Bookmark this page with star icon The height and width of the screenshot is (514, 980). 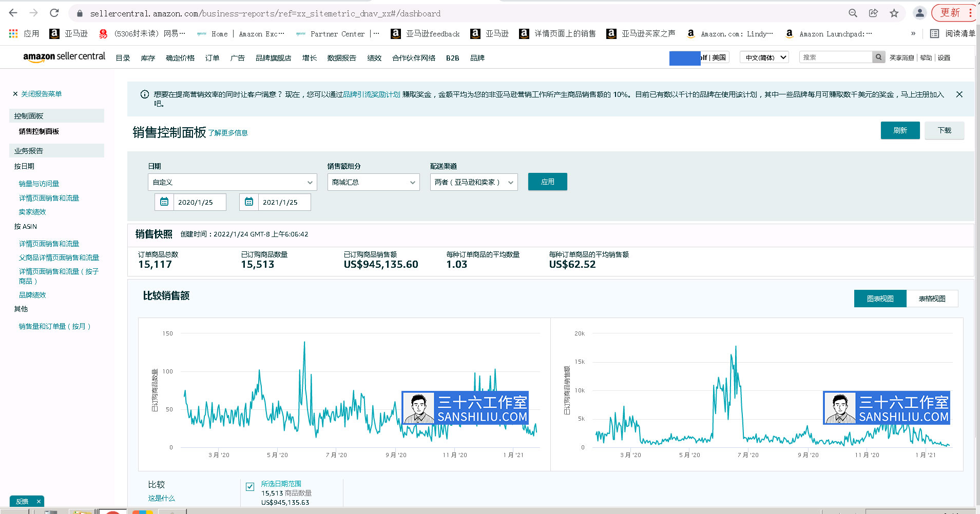(x=894, y=13)
